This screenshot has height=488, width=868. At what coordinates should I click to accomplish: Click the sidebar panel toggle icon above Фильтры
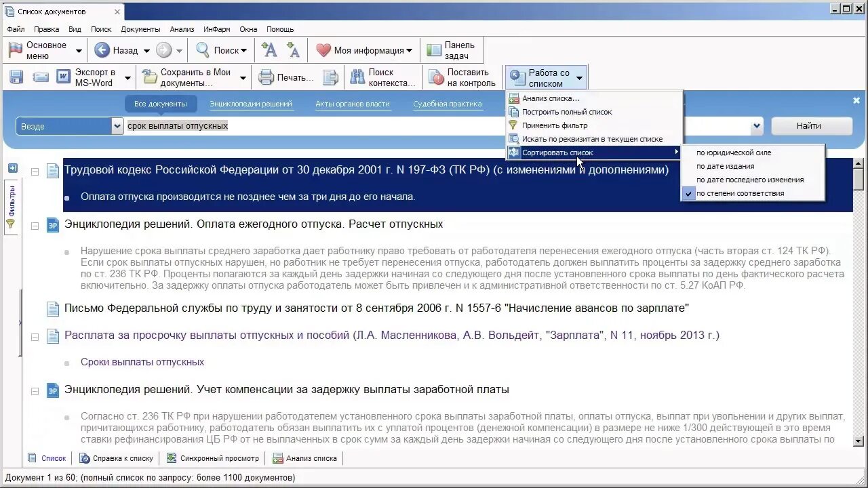pos(12,168)
